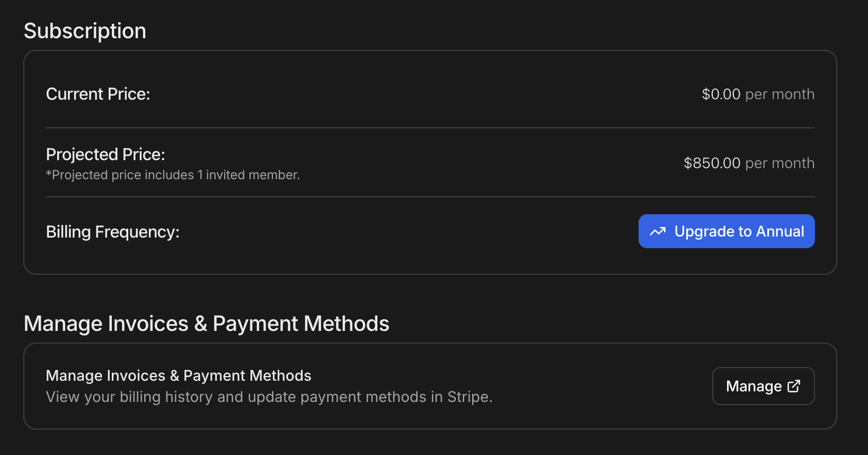Click the $850.00 per month projected price
The height and width of the screenshot is (455, 868).
coord(749,163)
